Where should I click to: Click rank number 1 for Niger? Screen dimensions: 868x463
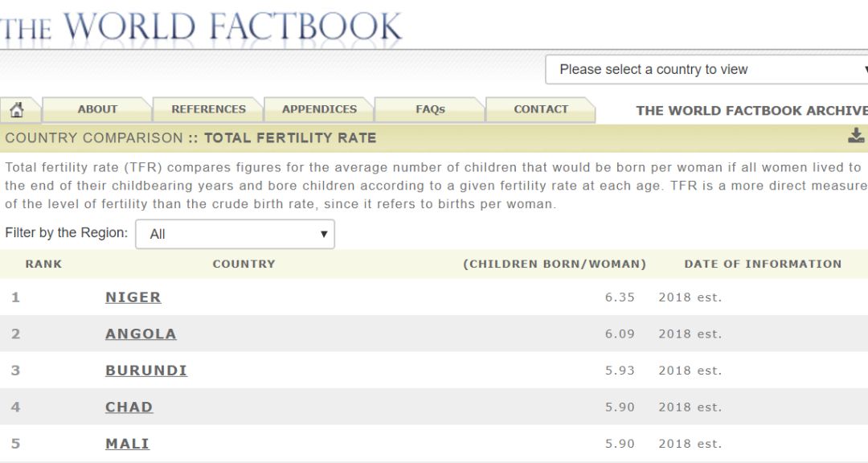coord(15,297)
